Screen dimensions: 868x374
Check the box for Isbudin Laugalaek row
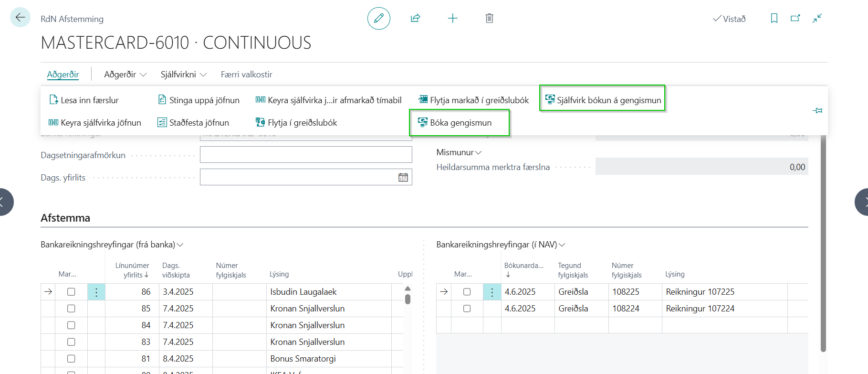pyautogui.click(x=71, y=292)
